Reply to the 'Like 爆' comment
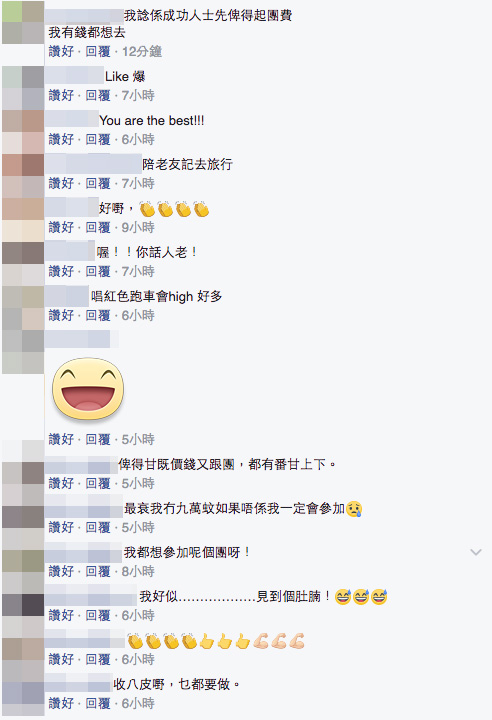 click(x=98, y=95)
